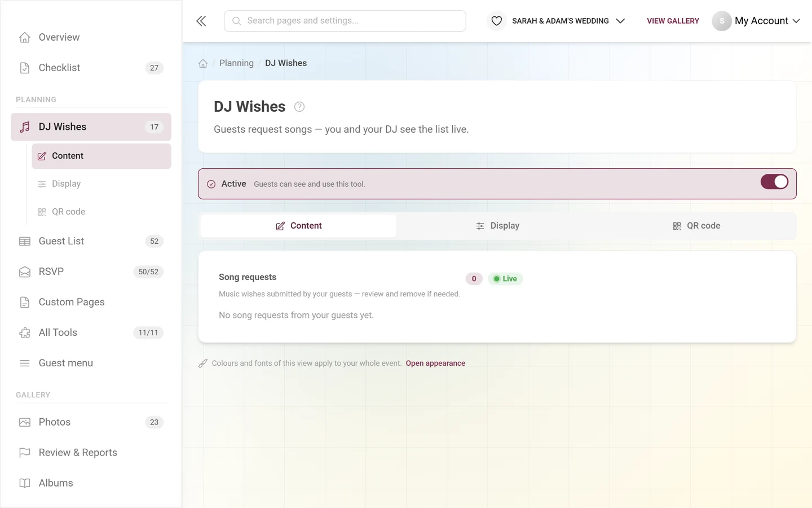Click the All Tools 11/11 badge

[148, 332]
